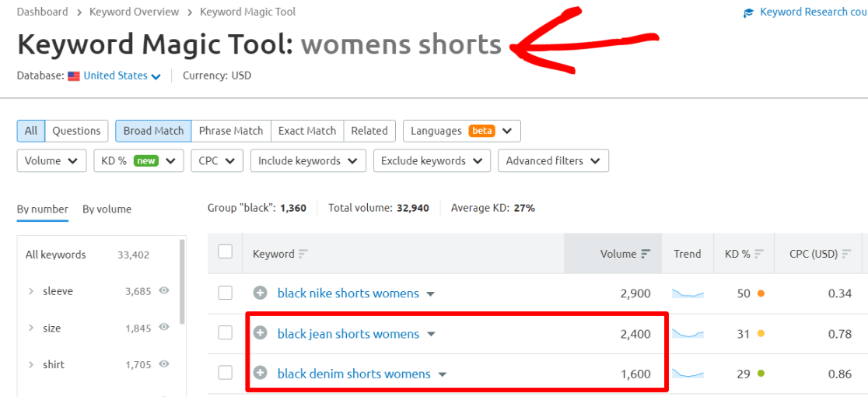The image size is (868, 397).
Task: Switch to Exact Match tab
Action: click(x=307, y=132)
